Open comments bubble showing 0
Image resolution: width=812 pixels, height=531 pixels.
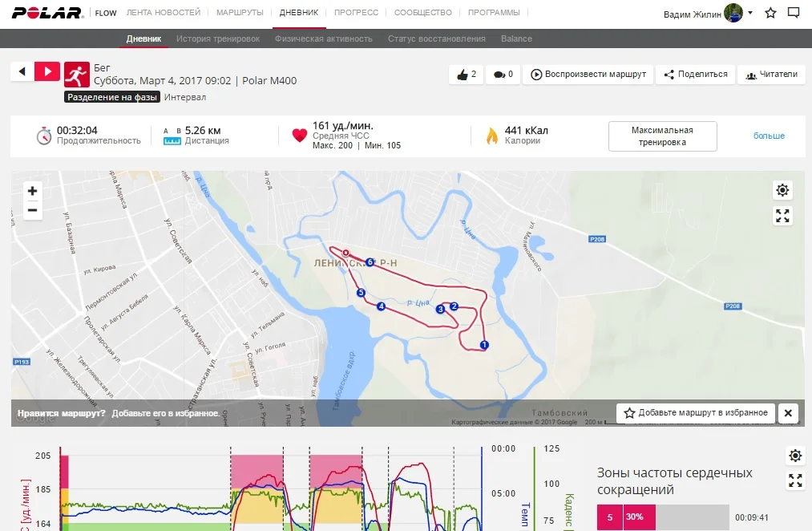point(503,74)
